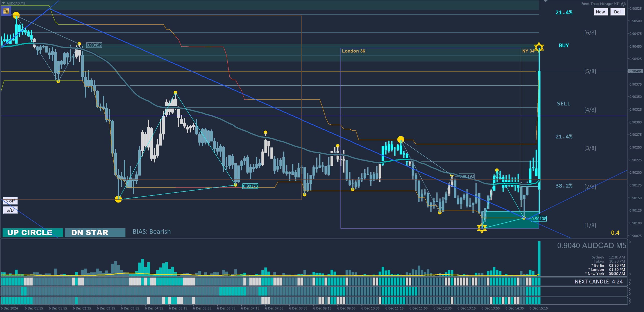Click the gold IS indicator icon

tap(6, 11)
